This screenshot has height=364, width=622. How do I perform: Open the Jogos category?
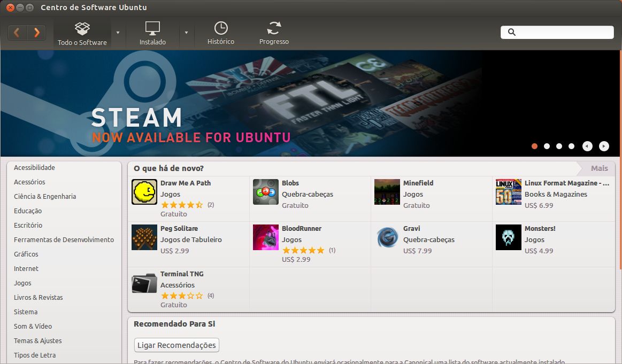(x=22, y=283)
